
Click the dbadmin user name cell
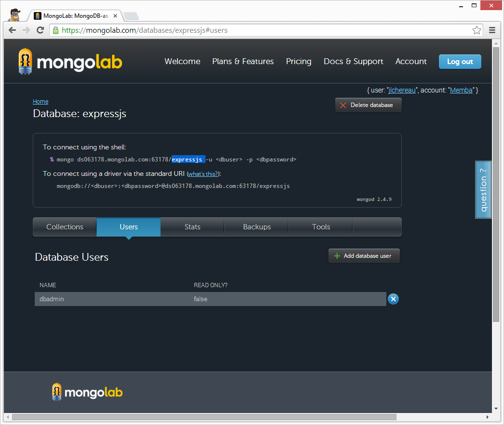coord(52,299)
